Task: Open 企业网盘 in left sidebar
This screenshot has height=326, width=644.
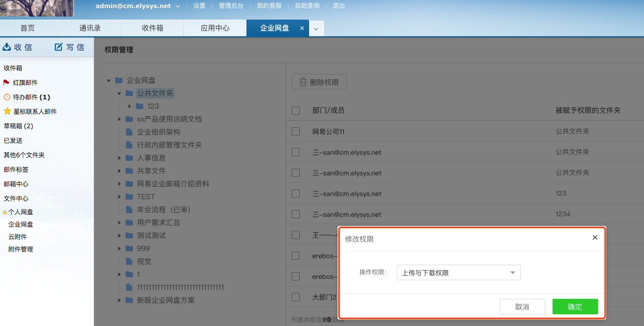Action: point(21,224)
